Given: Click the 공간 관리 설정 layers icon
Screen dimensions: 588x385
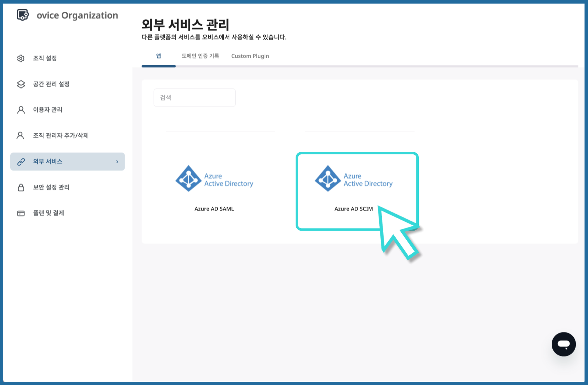Looking at the screenshot, I should [21, 84].
